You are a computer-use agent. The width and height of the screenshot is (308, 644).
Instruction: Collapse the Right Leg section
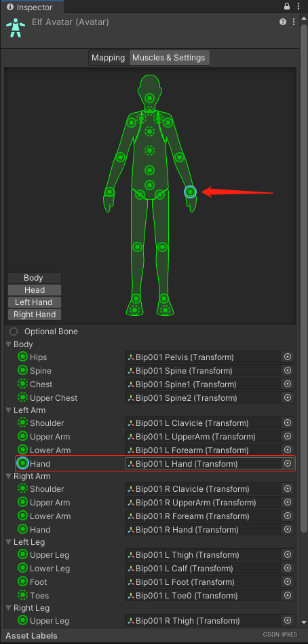pyautogui.click(x=9, y=608)
